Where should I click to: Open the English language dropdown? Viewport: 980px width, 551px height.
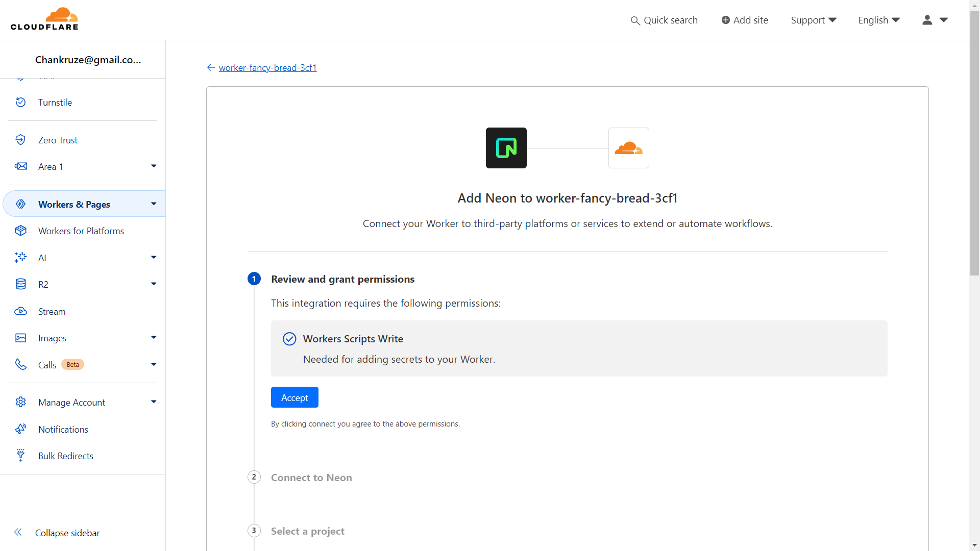coord(878,20)
